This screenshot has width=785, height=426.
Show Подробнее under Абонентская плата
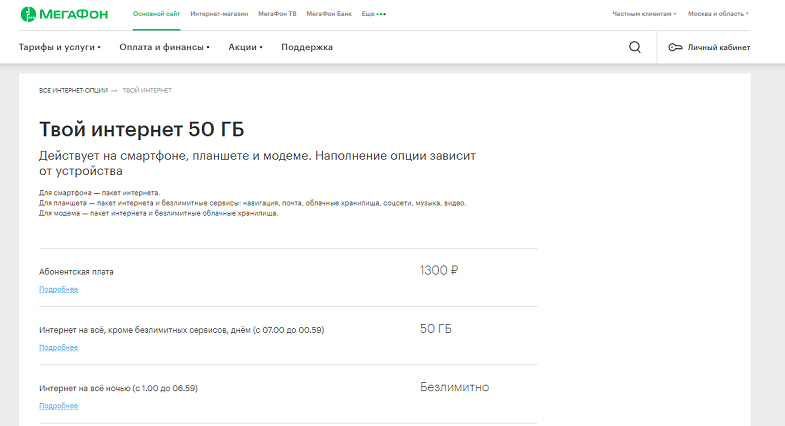click(58, 289)
